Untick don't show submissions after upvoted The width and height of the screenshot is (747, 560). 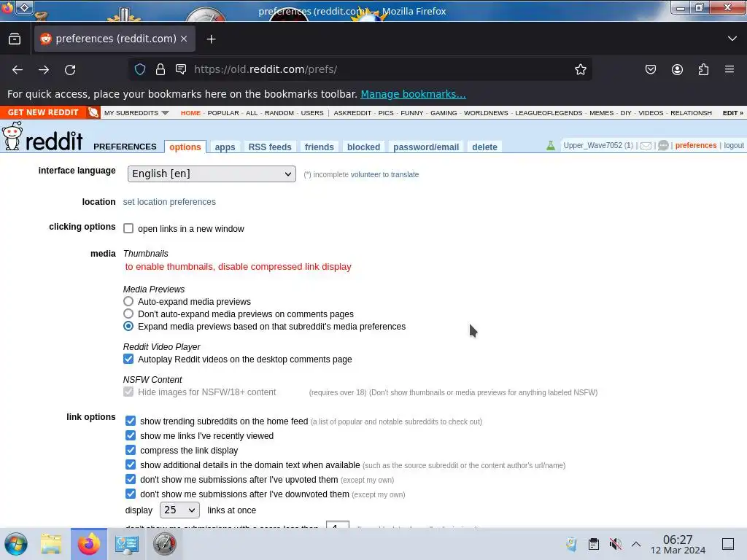[x=131, y=479]
